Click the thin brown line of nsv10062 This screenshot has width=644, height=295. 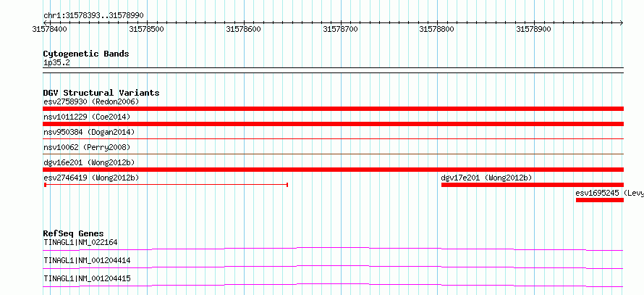coord(333,154)
